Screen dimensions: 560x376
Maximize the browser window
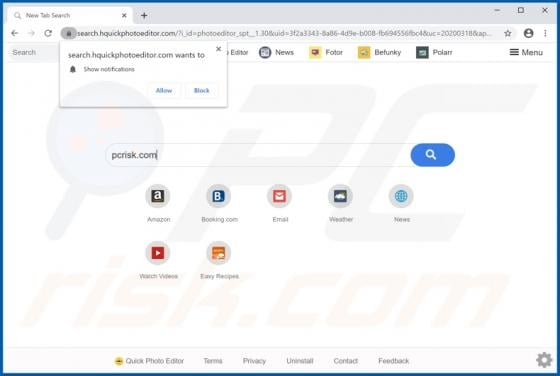coord(521,10)
